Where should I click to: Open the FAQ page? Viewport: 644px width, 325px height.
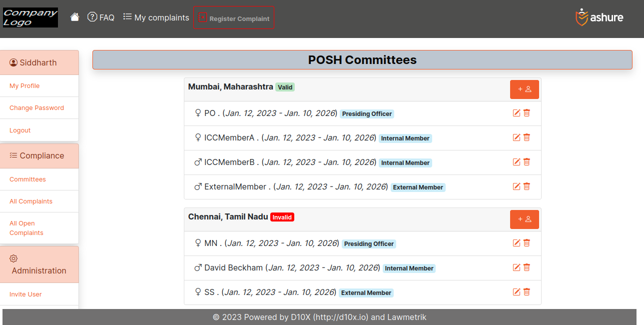pyautogui.click(x=101, y=17)
